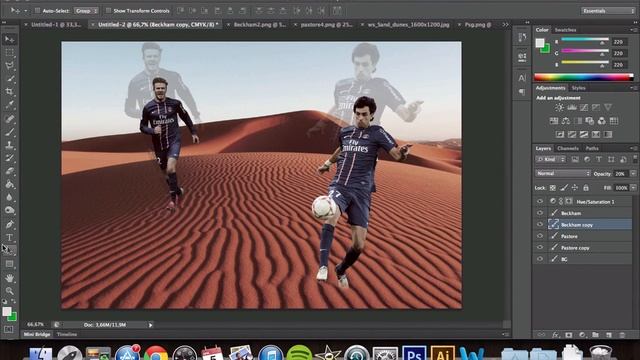Select the Eraser tool
This screenshot has width=640, height=360.
click(x=9, y=171)
